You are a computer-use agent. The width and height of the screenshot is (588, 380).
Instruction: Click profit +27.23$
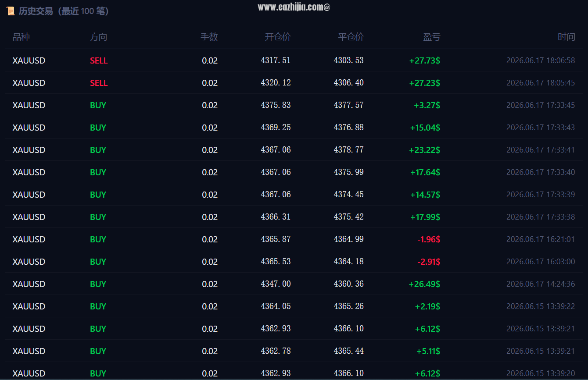(x=425, y=83)
